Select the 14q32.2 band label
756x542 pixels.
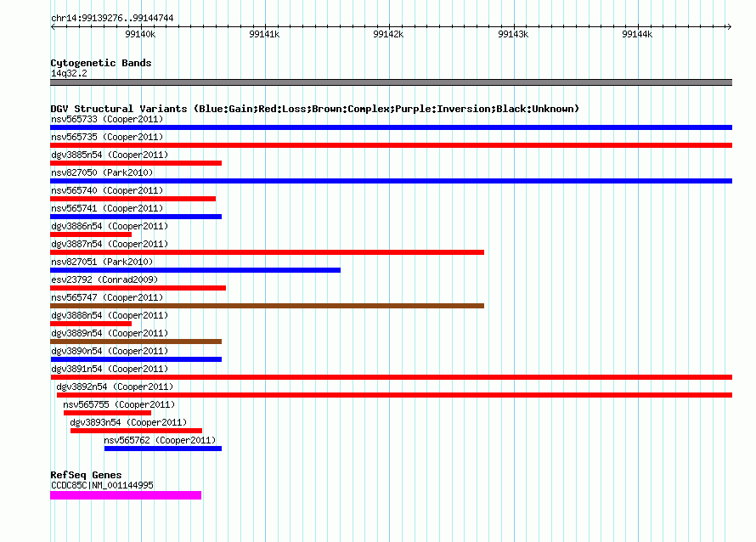pyautogui.click(x=69, y=73)
